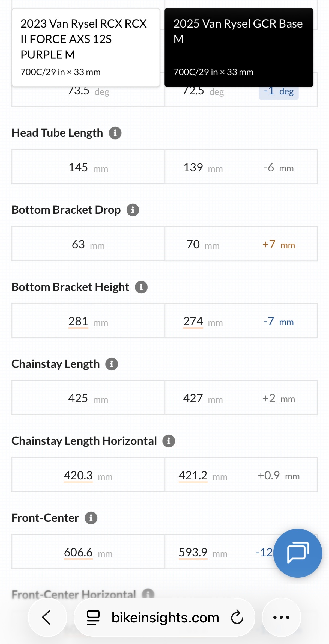Tap the tab overview icon beside URL
The width and height of the screenshot is (329, 644).
coord(93,617)
